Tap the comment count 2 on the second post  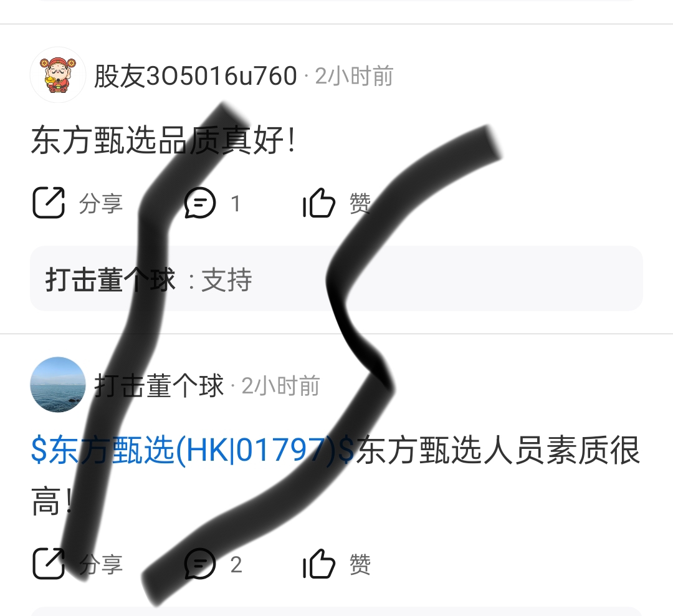(236, 564)
